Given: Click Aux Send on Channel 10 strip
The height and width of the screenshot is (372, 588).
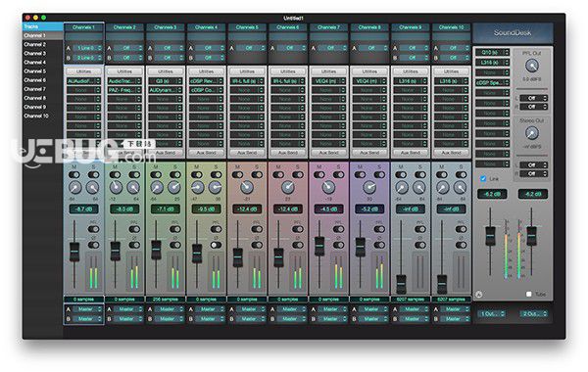Looking at the screenshot, I should click(452, 153).
